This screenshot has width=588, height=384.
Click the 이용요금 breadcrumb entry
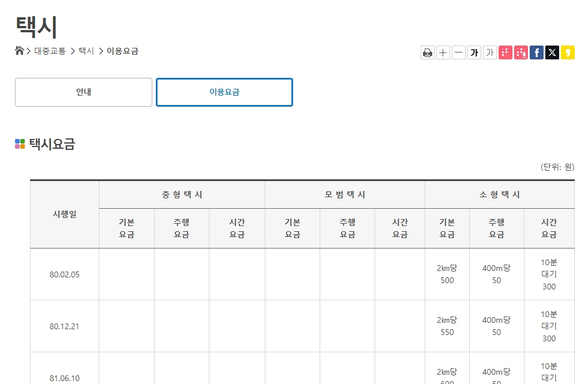pyautogui.click(x=121, y=51)
